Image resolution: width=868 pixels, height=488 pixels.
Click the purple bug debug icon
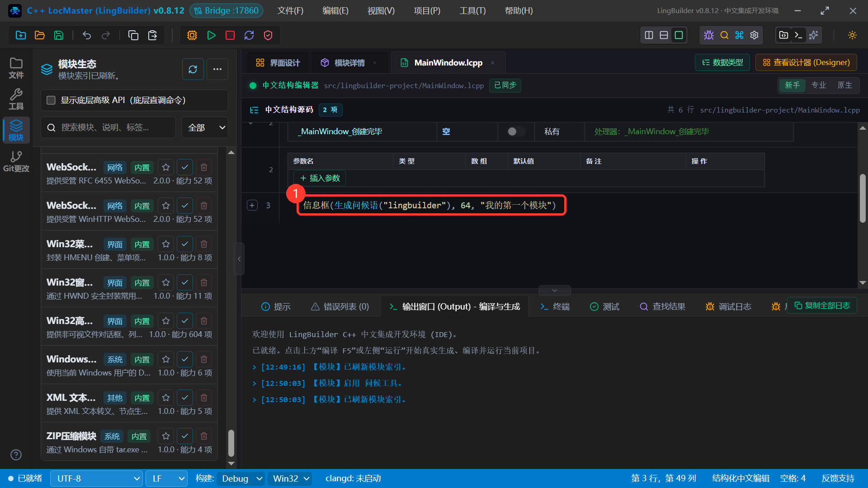click(709, 35)
